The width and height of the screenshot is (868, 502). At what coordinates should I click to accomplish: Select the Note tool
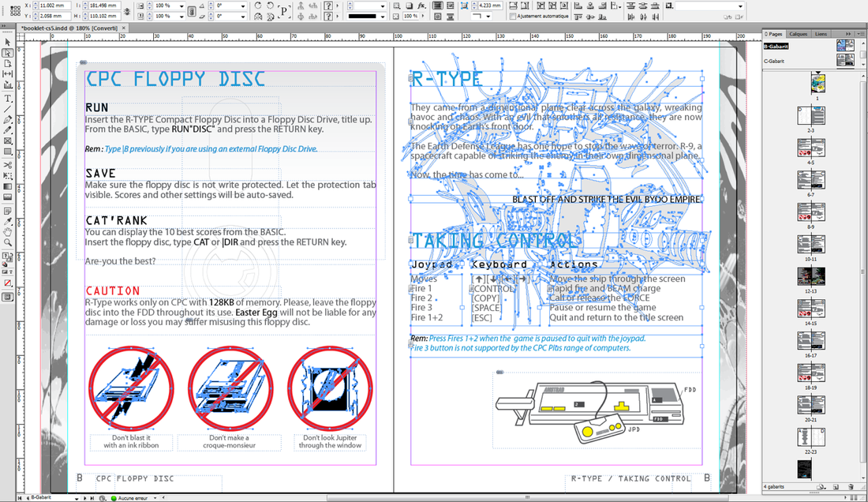coord(8,211)
